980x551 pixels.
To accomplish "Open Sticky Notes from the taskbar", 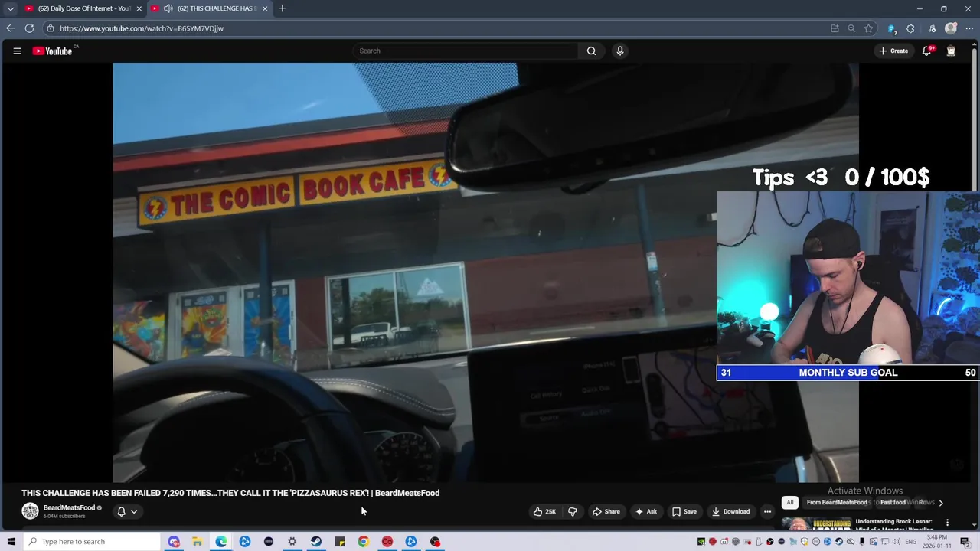I will (x=340, y=542).
